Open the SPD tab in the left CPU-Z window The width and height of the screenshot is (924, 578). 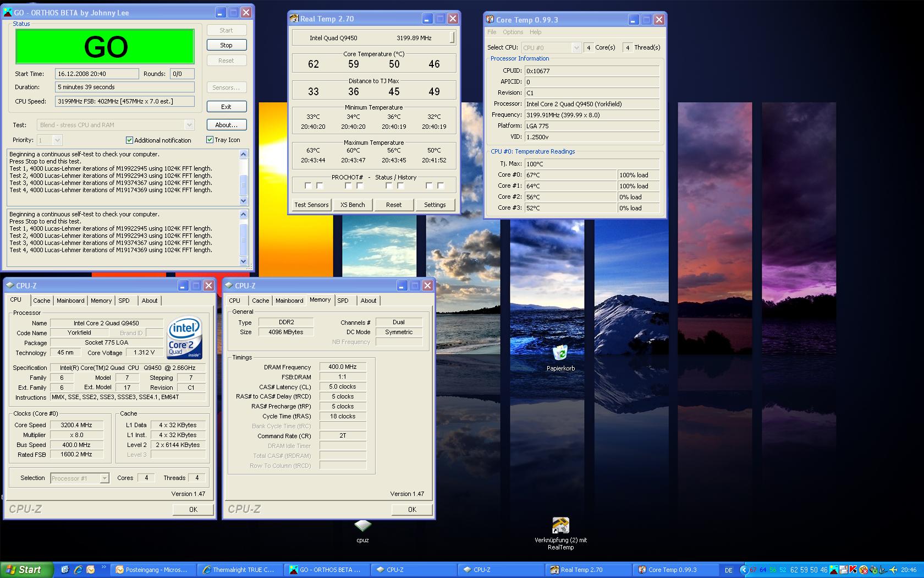pos(124,301)
